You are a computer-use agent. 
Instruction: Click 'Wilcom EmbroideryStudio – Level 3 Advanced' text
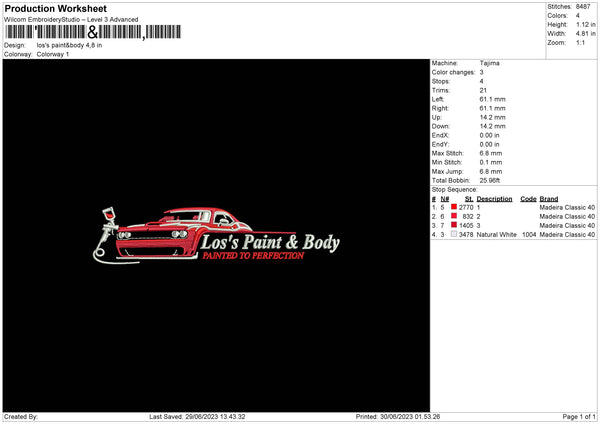[x=71, y=20]
